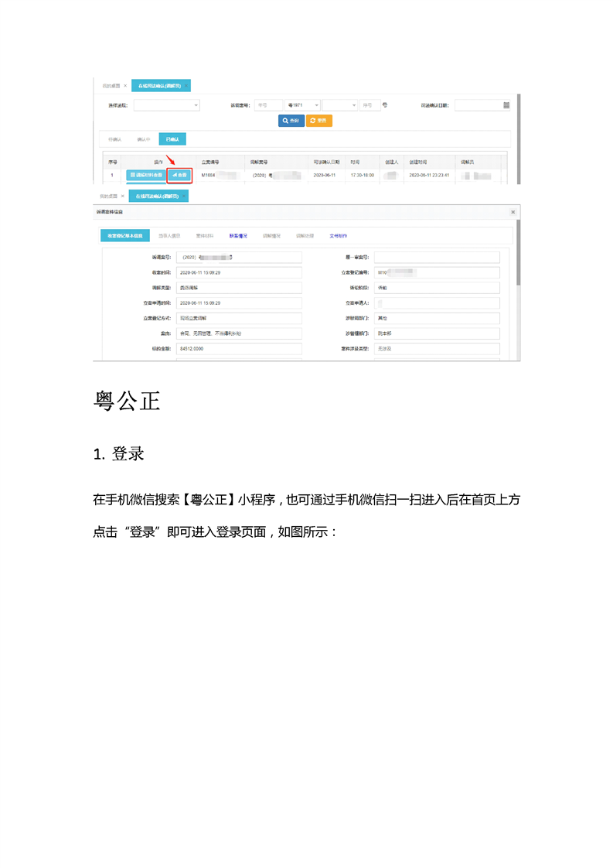Click the 粤公正 heading

point(128,401)
